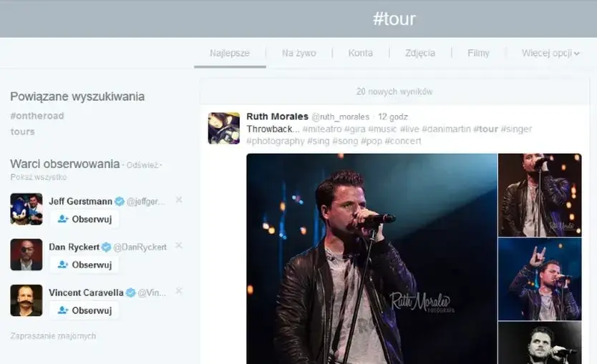Dismiss Vincent Caravella suggestion with X
This screenshot has width=597, height=364.
click(x=179, y=291)
